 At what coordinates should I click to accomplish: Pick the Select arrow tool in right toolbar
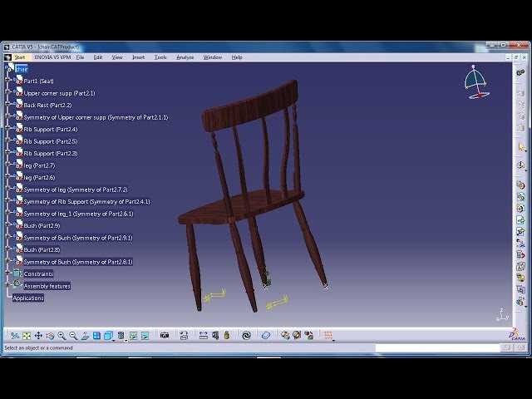[x=521, y=147]
